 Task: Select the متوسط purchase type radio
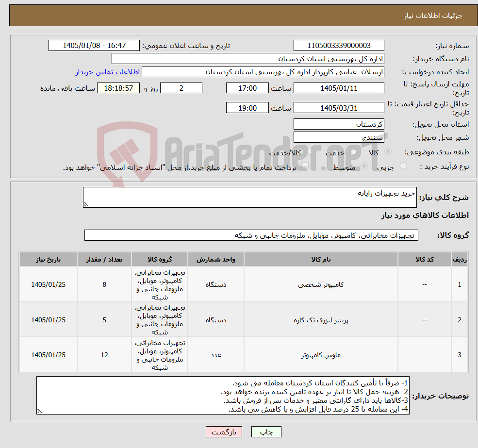tap(364, 166)
